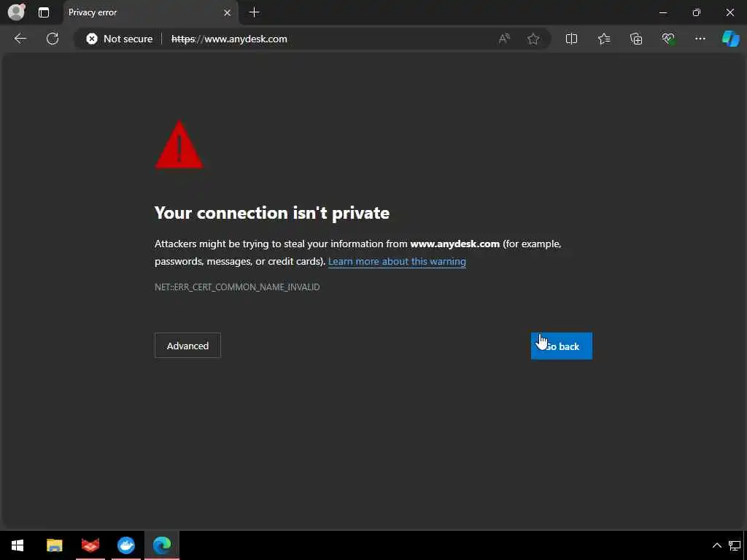Show hidden system tray icons
The width and height of the screenshot is (747, 560).
pos(716,545)
